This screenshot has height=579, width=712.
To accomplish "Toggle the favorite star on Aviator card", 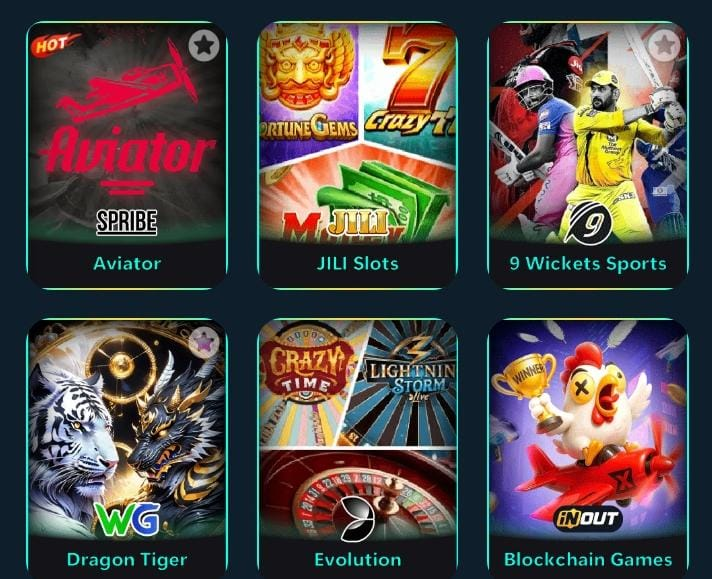I will (204, 45).
